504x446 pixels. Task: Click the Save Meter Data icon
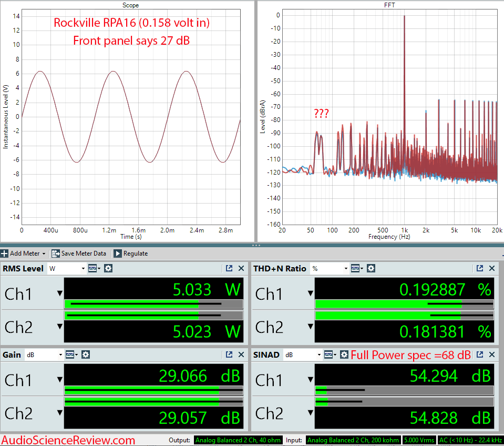click(x=55, y=254)
